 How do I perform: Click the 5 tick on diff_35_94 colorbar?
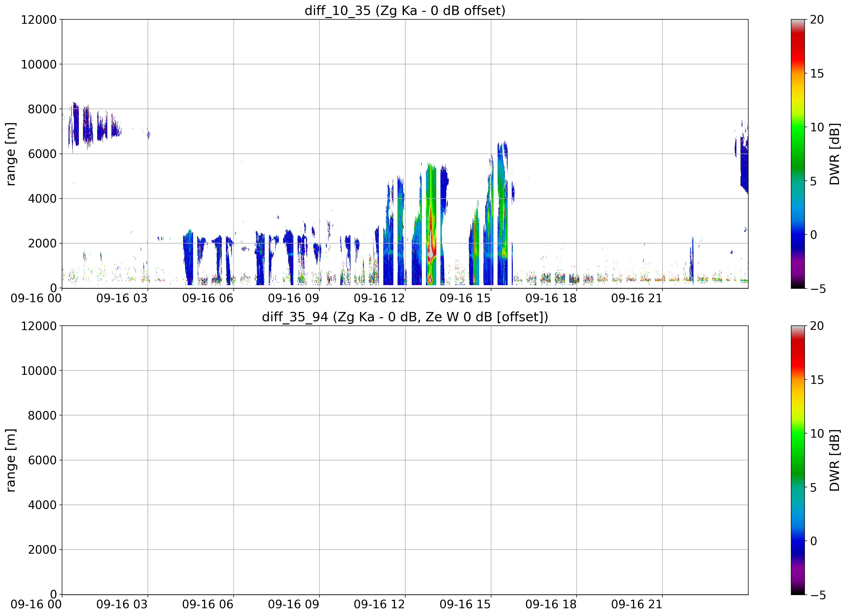(x=813, y=487)
